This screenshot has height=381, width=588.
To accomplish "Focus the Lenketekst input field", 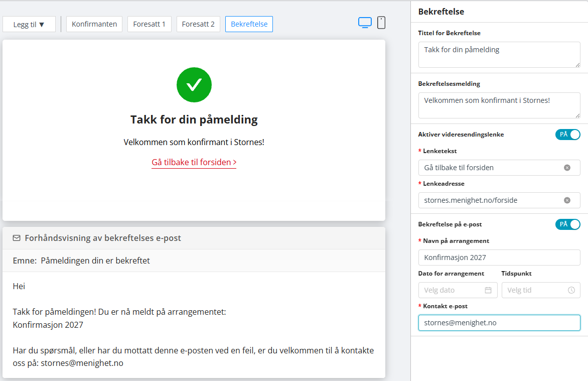I will point(499,168).
